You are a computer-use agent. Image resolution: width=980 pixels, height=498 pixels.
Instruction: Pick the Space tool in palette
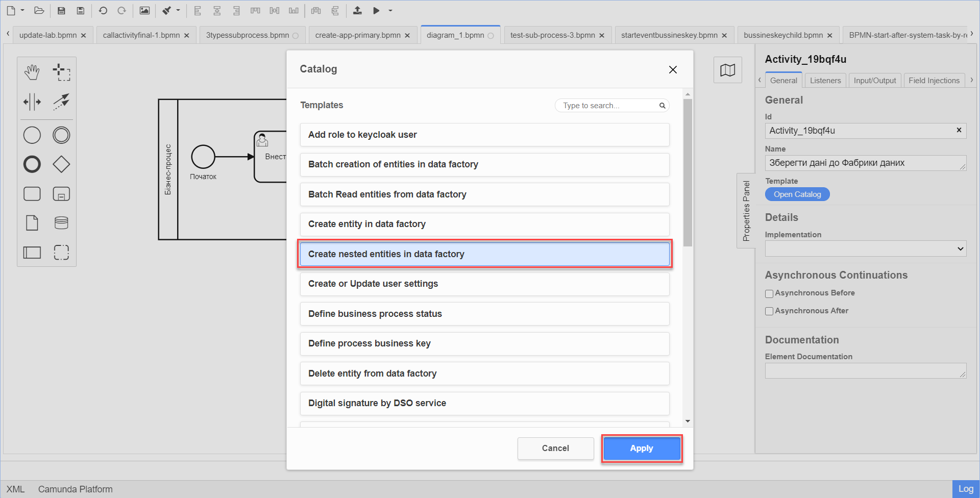[x=32, y=102]
